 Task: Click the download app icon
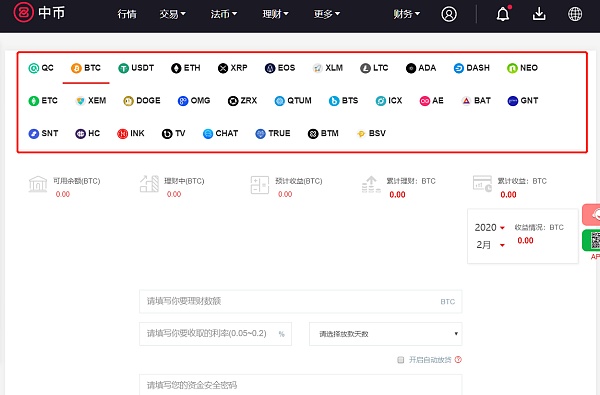pos(539,14)
